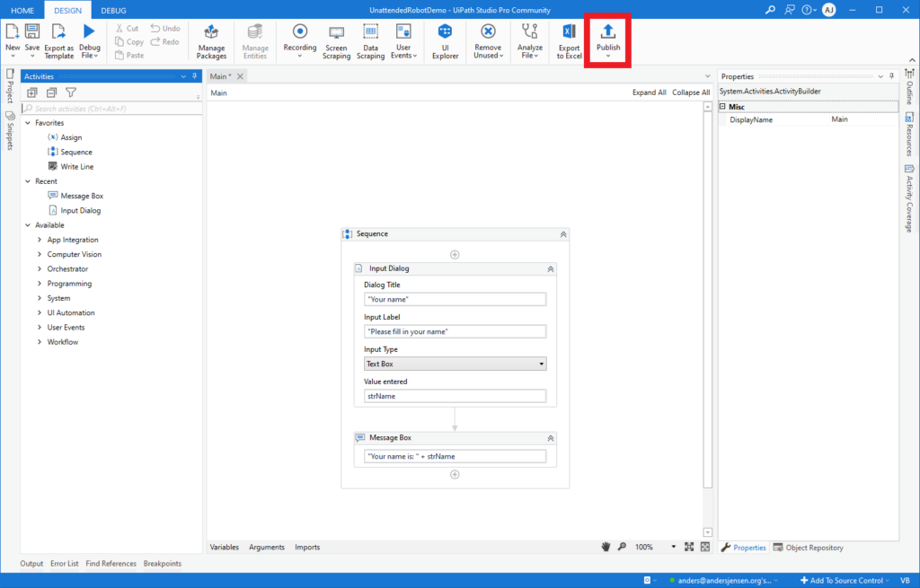Screen dimensions: 920x588
Task: Click Export as Template icon
Action: 58,31
